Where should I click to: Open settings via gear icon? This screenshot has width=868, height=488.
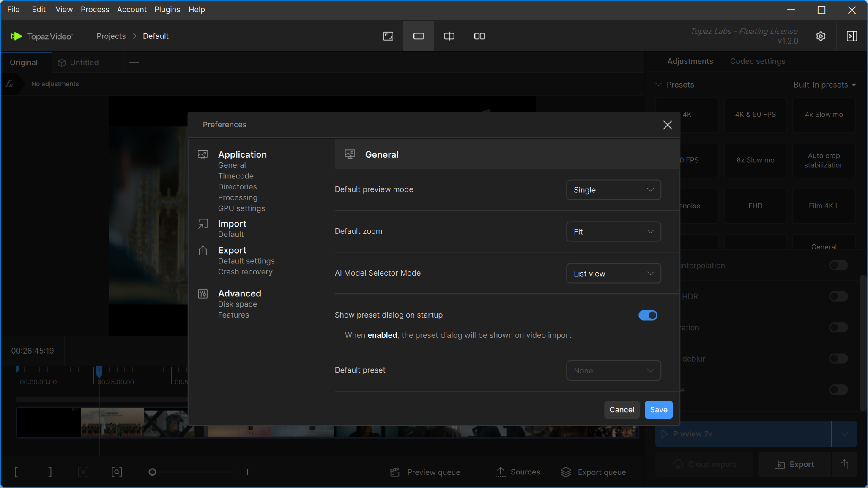point(820,36)
